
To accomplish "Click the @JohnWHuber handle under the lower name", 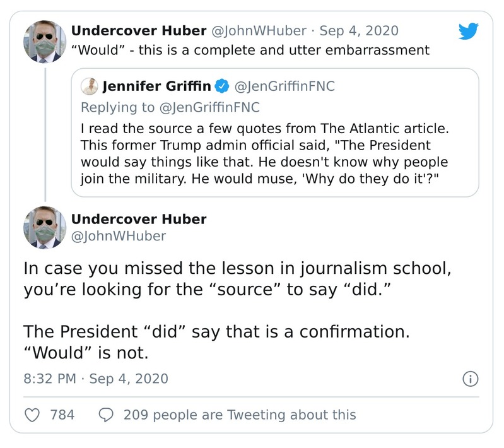I will coord(118,237).
